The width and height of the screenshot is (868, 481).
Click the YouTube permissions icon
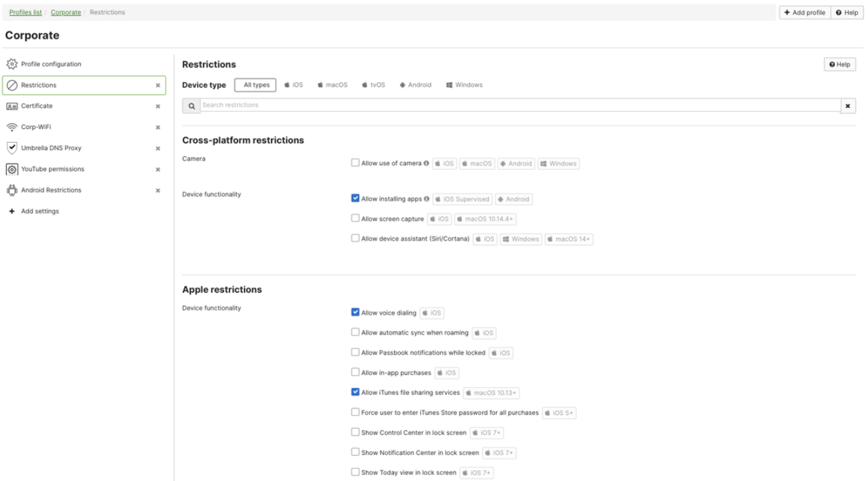coord(12,169)
